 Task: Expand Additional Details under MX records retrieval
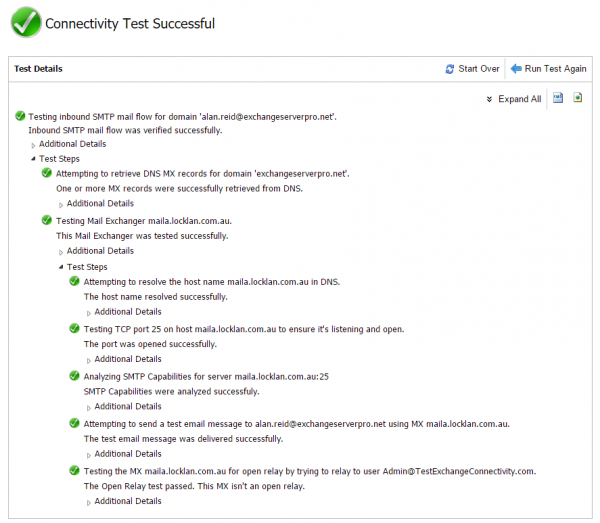coord(99,204)
